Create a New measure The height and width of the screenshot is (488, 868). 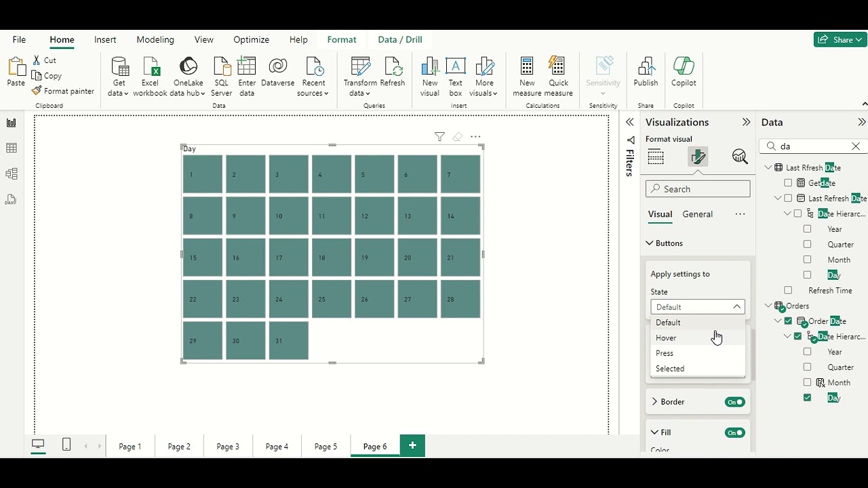click(527, 77)
